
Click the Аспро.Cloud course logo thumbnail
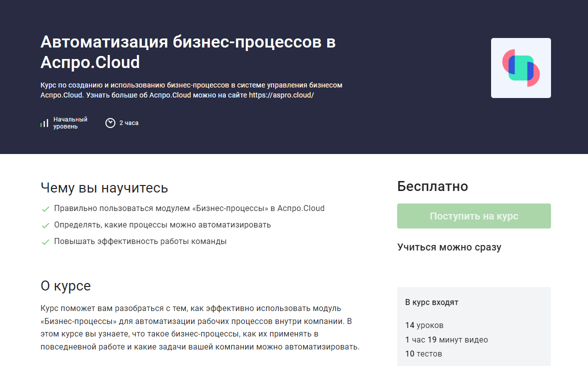[521, 68]
